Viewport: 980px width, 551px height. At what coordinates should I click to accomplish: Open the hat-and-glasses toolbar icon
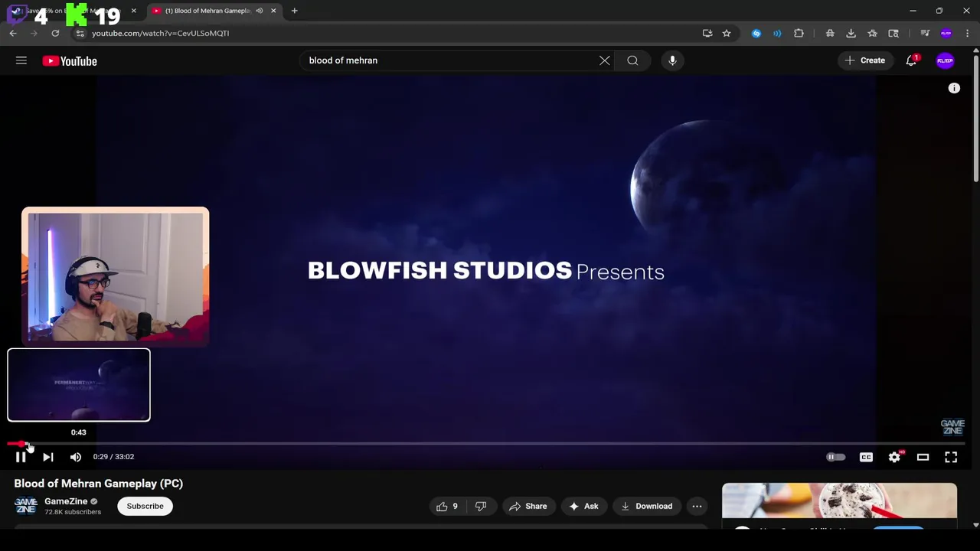click(x=830, y=33)
